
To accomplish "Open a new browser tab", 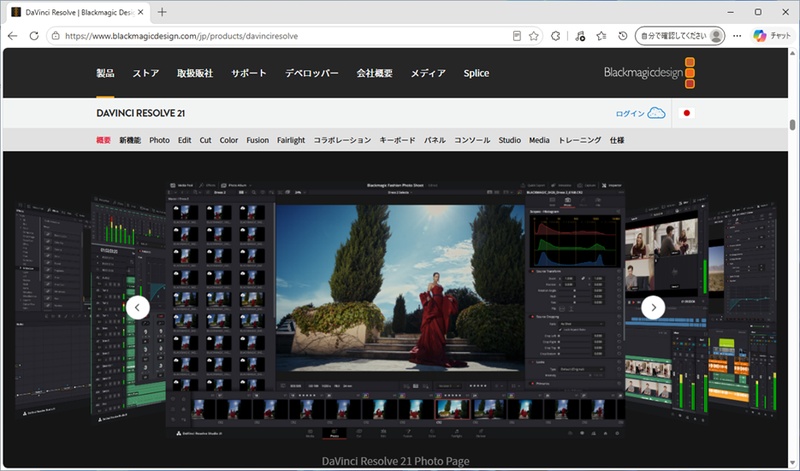I will tap(162, 12).
